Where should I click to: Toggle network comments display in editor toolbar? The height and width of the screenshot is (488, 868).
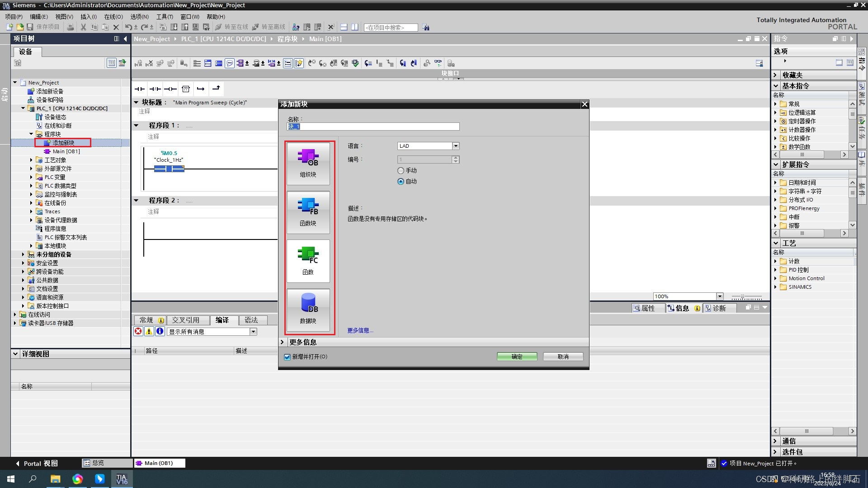pos(230,63)
